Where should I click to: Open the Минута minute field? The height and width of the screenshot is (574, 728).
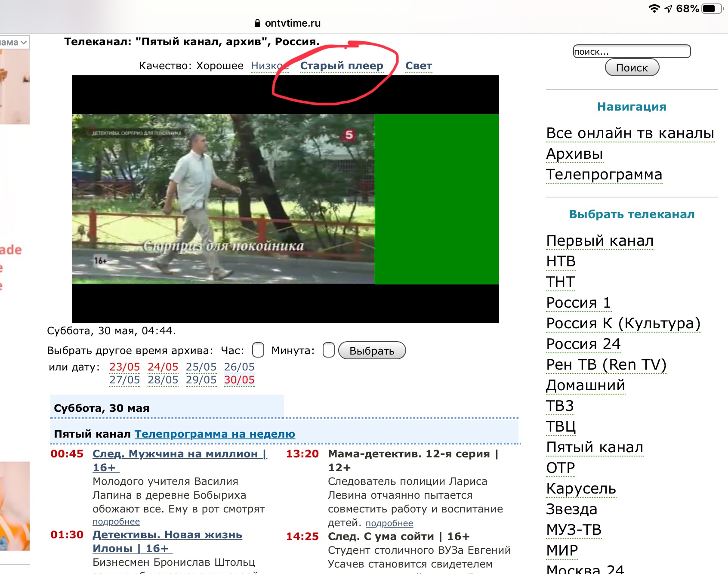point(329,350)
